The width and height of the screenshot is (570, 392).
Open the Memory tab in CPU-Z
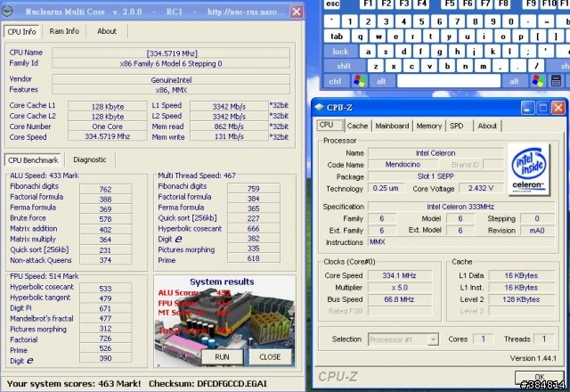[x=429, y=126]
